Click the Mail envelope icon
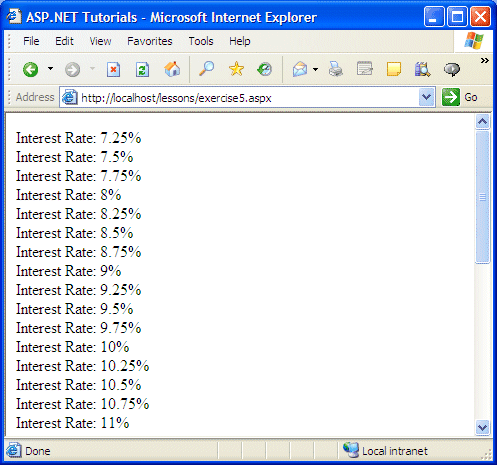Screen dimensions: 497x465 tap(300, 69)
